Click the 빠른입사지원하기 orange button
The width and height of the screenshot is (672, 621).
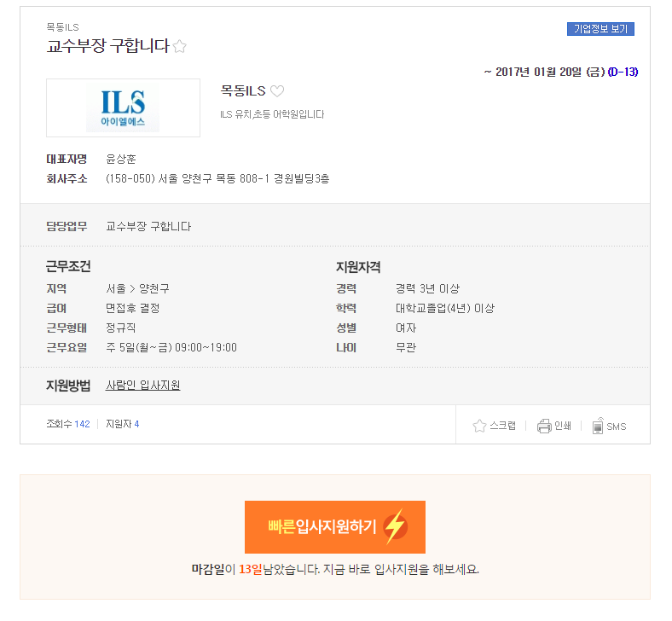pos(334,526)
